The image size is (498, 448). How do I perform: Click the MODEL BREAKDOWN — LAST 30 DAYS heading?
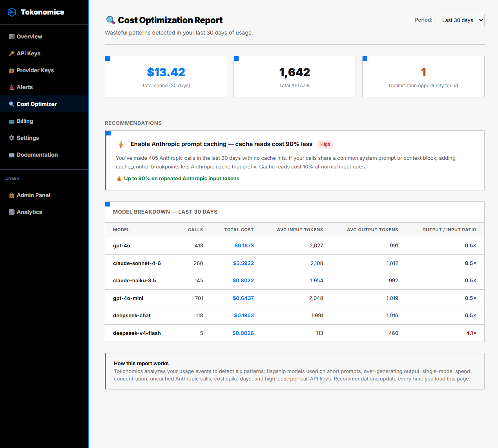point(165,212)
